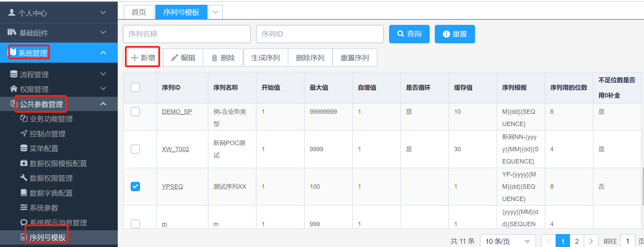Open 数据字典配置 in the sidebar
Screen dimensions: 644x247
coord(51,193)
